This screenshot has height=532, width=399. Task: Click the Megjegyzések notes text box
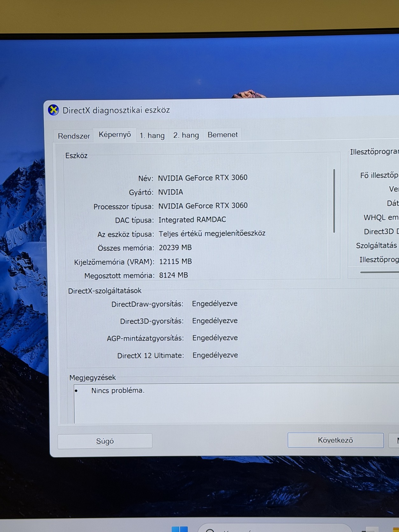[x=236, y=403]
